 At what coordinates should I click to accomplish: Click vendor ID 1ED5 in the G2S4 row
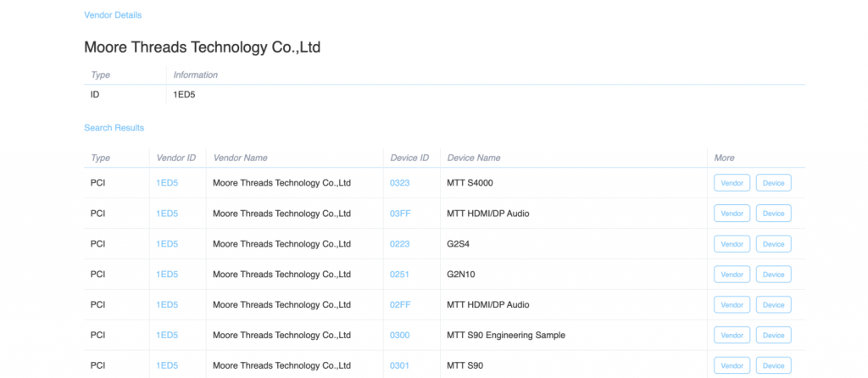[167, 243]
